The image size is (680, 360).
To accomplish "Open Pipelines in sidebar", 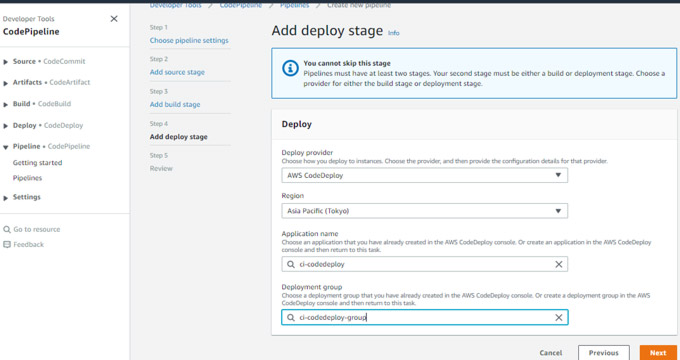I will click(27, 178).
